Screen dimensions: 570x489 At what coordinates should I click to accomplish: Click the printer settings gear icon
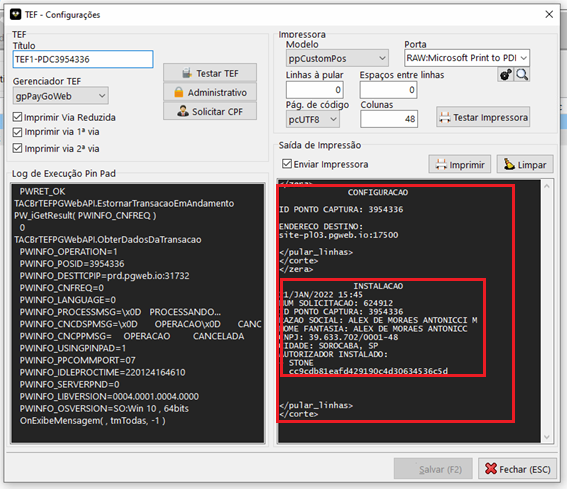click(505, 75)
